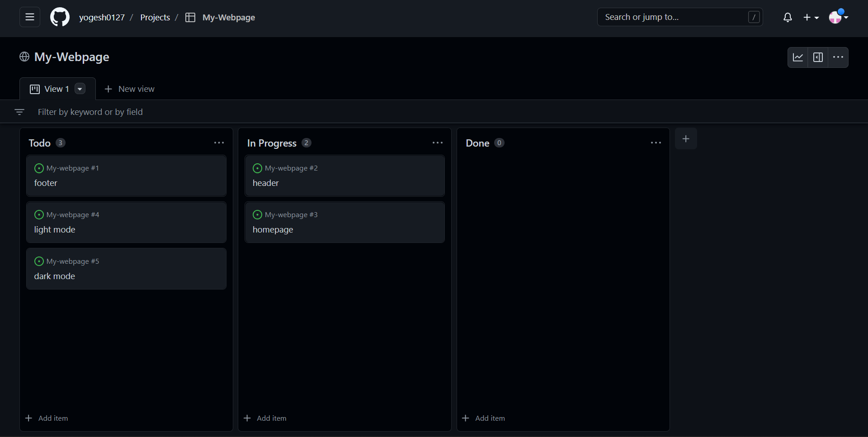Open the In Progress column options menu

point(437,142)
